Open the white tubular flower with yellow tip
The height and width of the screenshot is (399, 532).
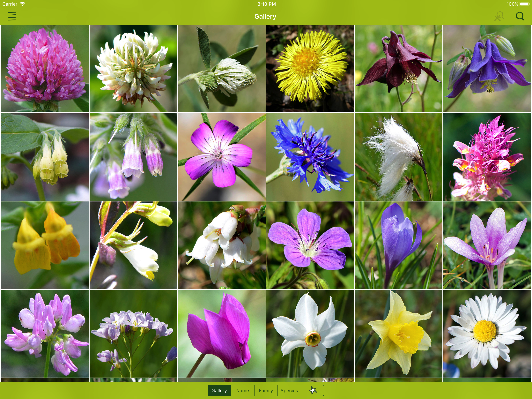pyautogui.click(x=133, y=245)
